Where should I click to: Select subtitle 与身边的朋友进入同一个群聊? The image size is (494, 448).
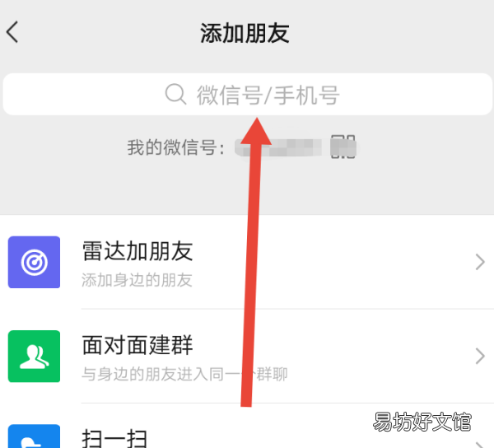pos(184,374)
